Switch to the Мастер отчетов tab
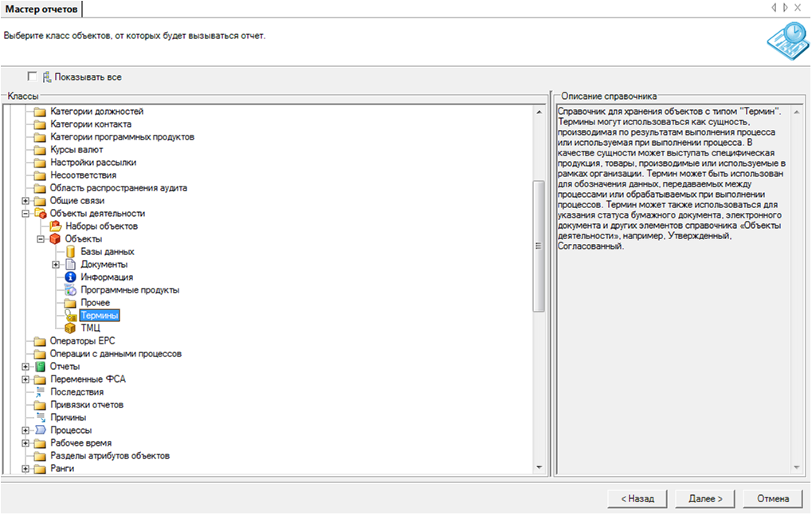Viewport: 812px width, 515px height. (x=41, y=9)
